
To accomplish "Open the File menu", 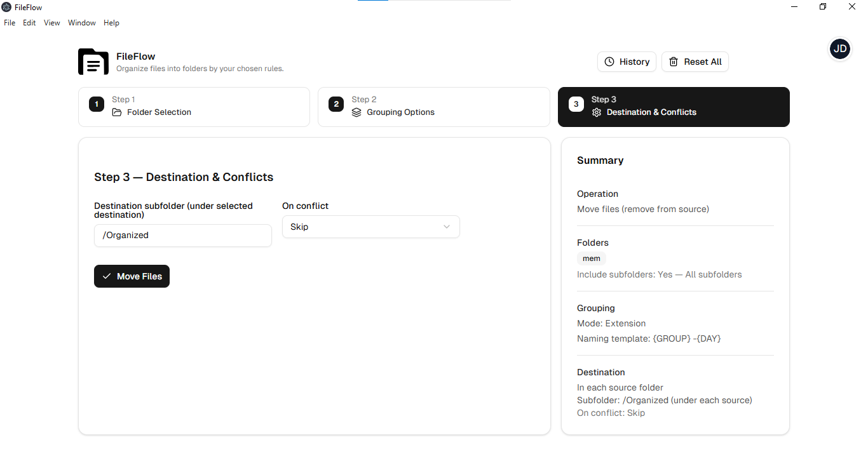I will pyautogui.click(x=10, y=23).
